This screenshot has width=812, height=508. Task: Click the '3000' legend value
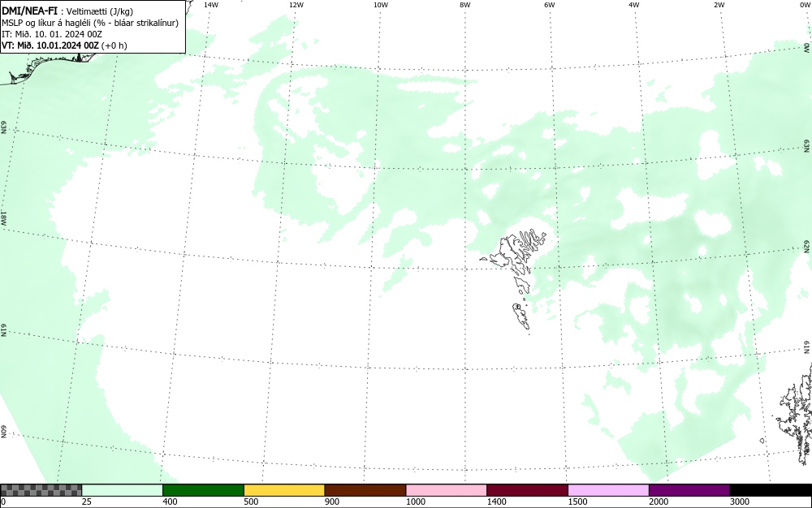(x=740, y=502)
